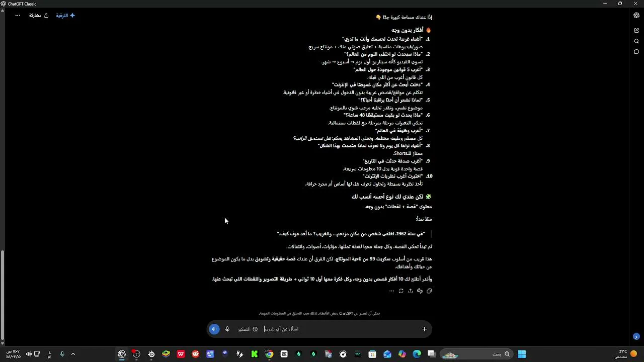This screenshot has height=362, width=644.
Task: Open BlueStacks icon in the taskbar
Action: click(166, 354)
